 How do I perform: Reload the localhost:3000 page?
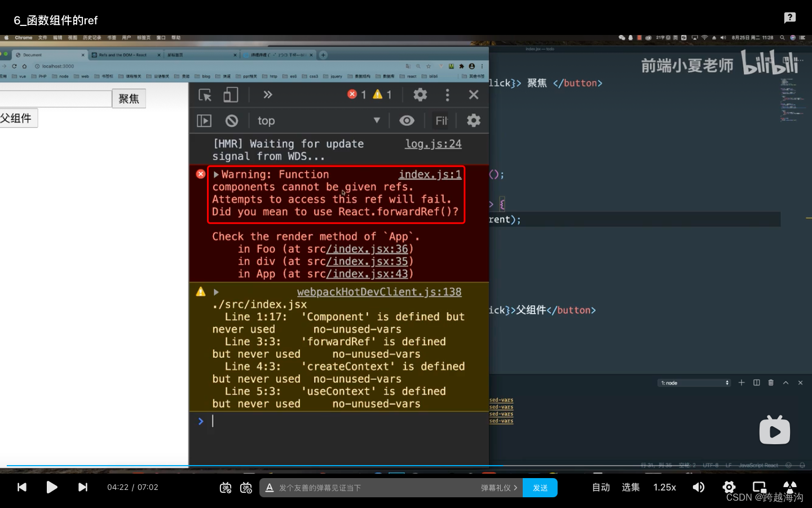coord(14,66)
